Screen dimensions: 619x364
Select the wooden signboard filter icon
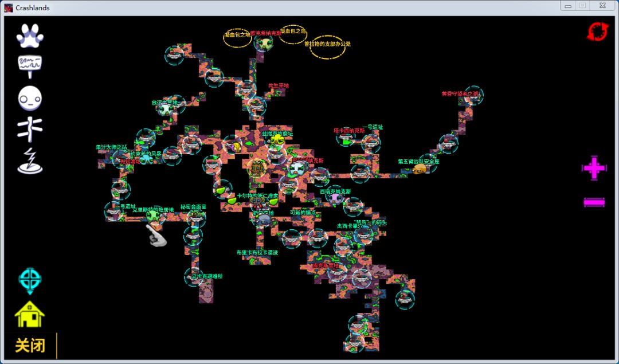(x=30, y=66)
